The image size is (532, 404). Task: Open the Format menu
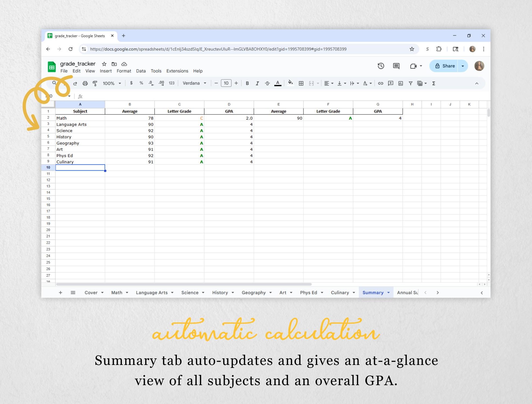tap(124, 71)
